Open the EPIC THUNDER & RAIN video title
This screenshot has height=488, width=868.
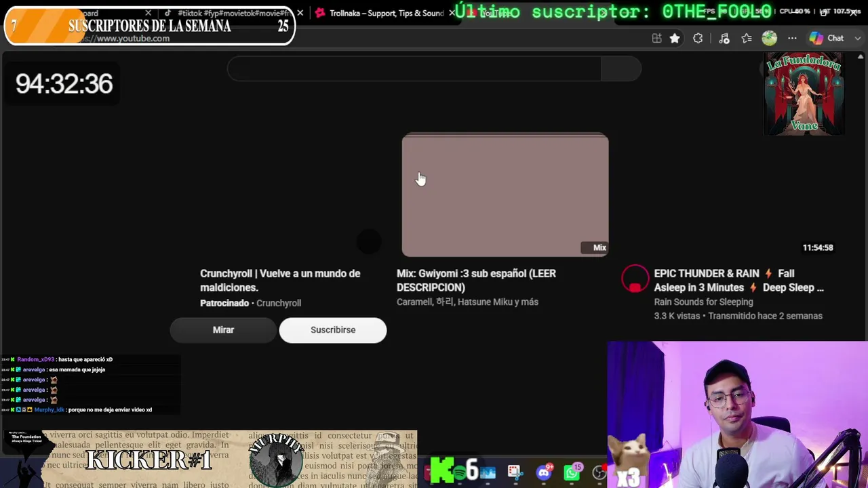pos(739,281)
